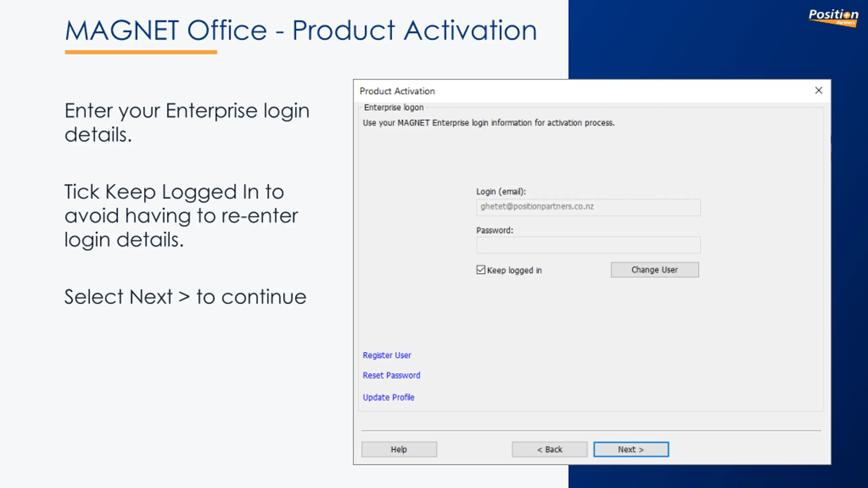
Task: Click the 'Login (email):' label
Action: (x=501, y=192)
